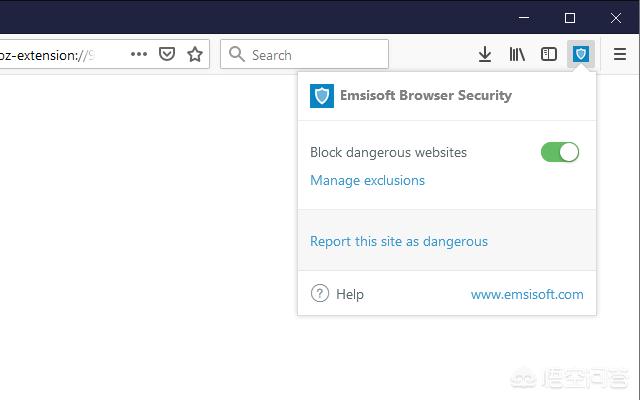Click the Help text label
The image size is (640, 400).
click(x=350, y=294)
